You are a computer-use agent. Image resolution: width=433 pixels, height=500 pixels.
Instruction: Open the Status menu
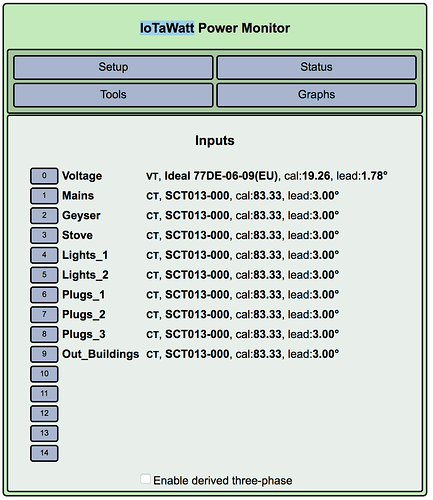(x=316, y=67)
